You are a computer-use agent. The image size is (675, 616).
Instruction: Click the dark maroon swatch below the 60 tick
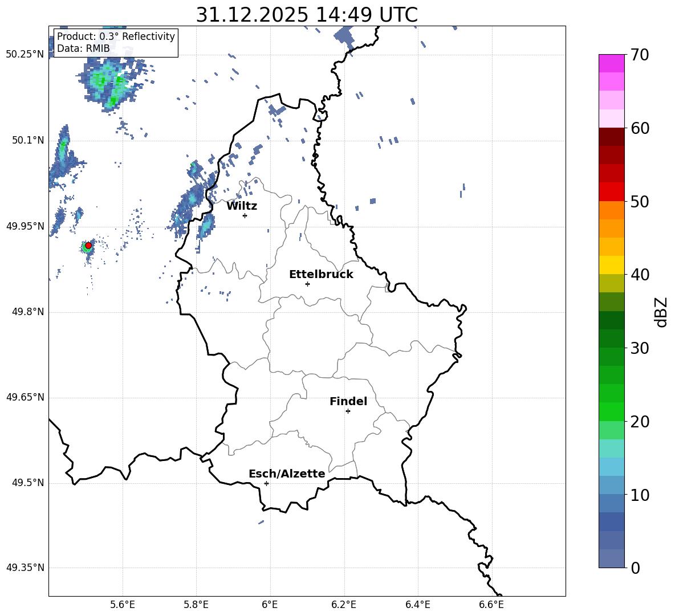pyautogui.click(x=612, y=137)
